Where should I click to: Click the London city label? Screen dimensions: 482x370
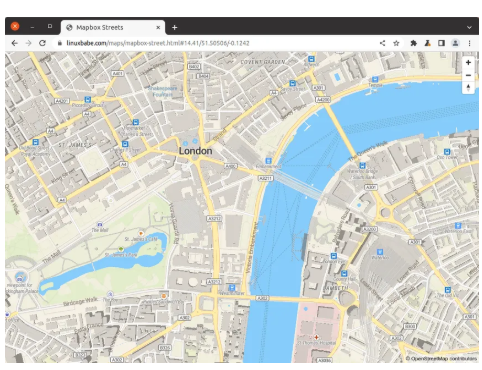pyautogui.click(x=195, y=151)
